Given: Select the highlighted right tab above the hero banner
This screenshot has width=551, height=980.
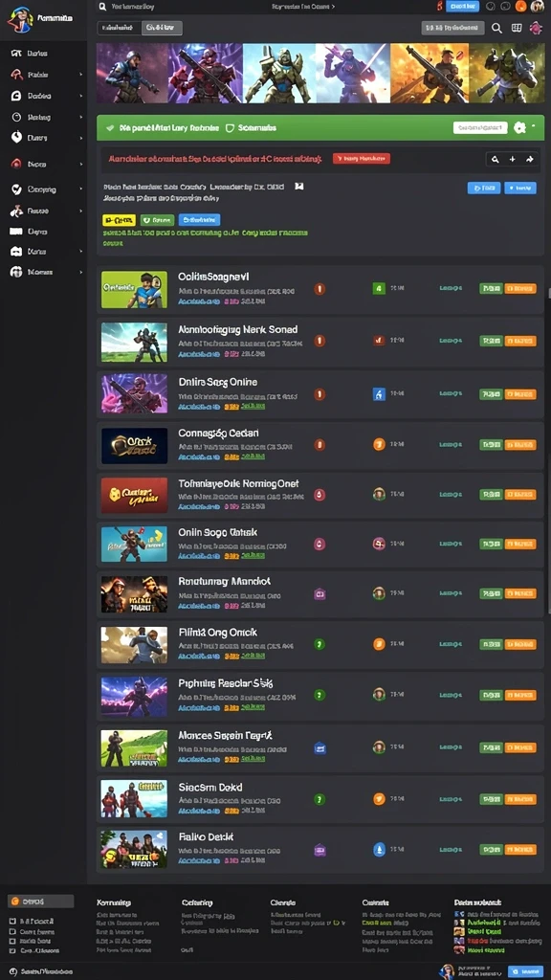Looking at the screenshot, I should 161,28.
